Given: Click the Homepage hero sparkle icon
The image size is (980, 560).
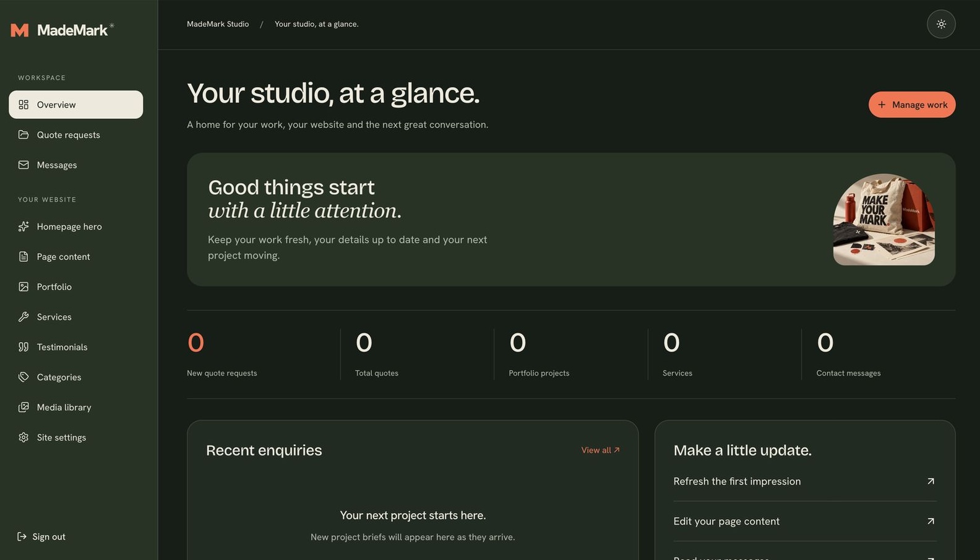Looking at the screenshot, I should 24,226.
